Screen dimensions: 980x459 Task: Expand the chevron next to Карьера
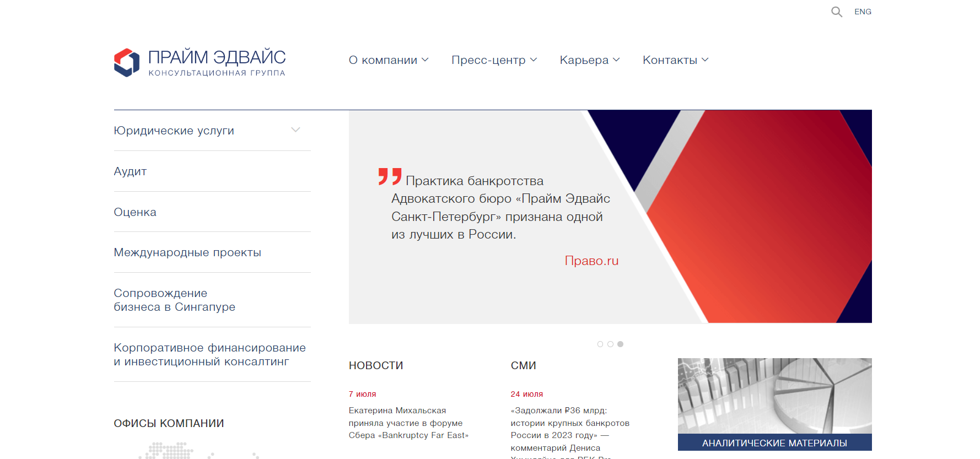[x=616, y=60]
